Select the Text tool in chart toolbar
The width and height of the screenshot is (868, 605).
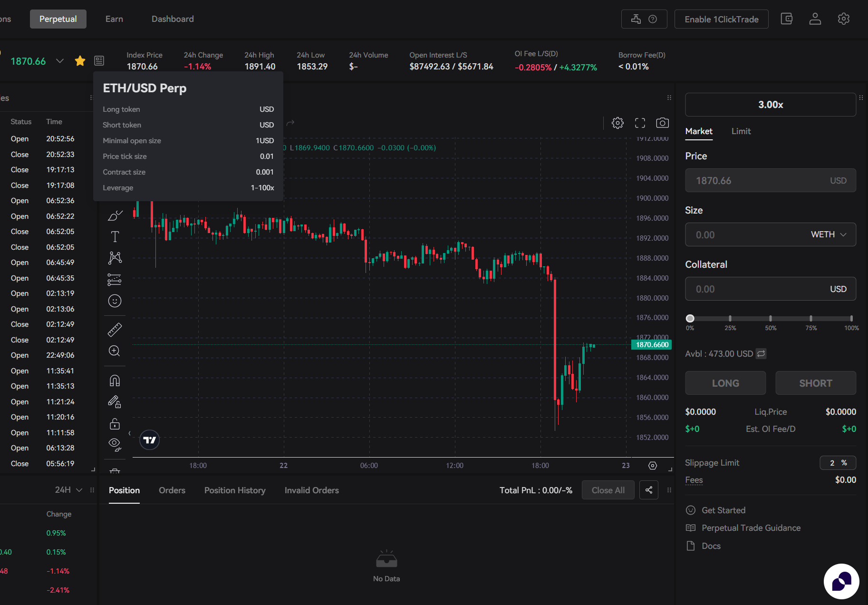click(115, 236)
